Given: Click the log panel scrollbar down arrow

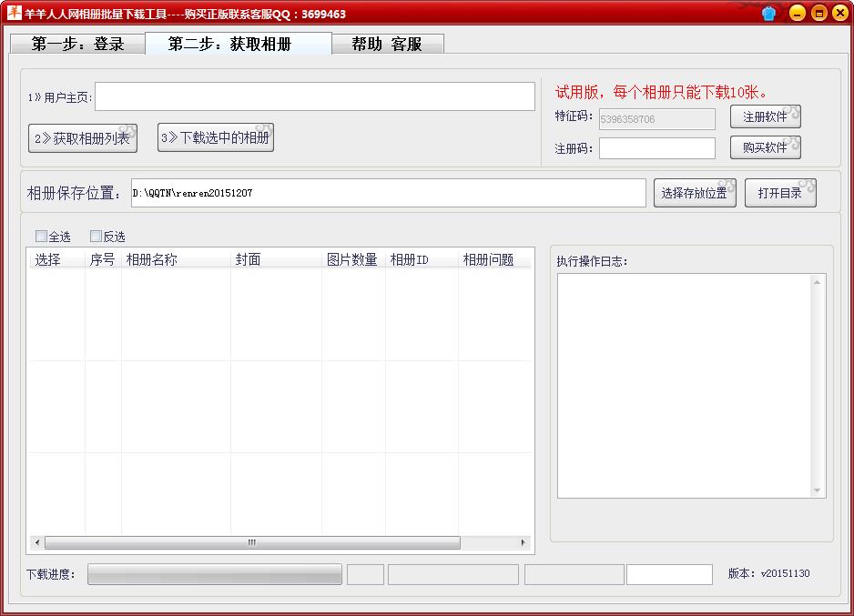Looking at the screenshot, I should [x=818, y=490].
